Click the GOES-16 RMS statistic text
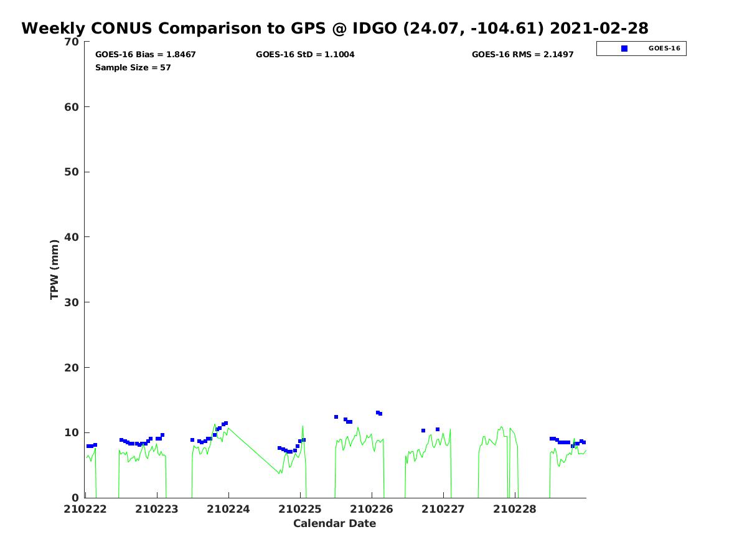Image resolution: width=747 pixels, height=560 pixels. pos(522,55)
